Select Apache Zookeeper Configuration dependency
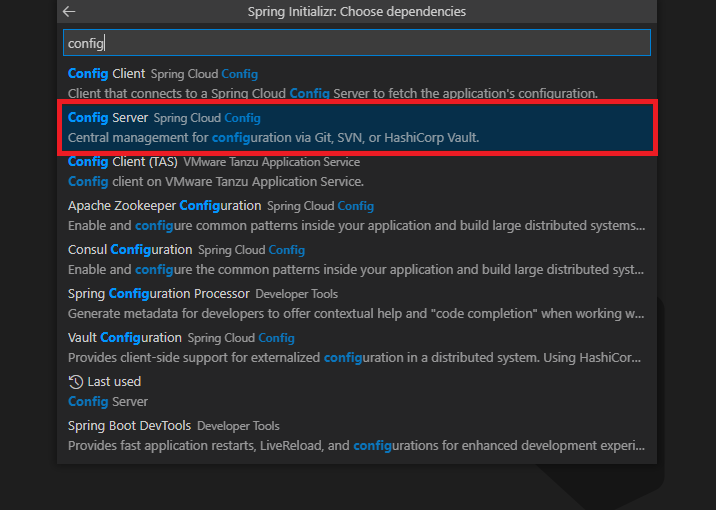The width and height of the screenshot is (716, 510). coord(357,216)
